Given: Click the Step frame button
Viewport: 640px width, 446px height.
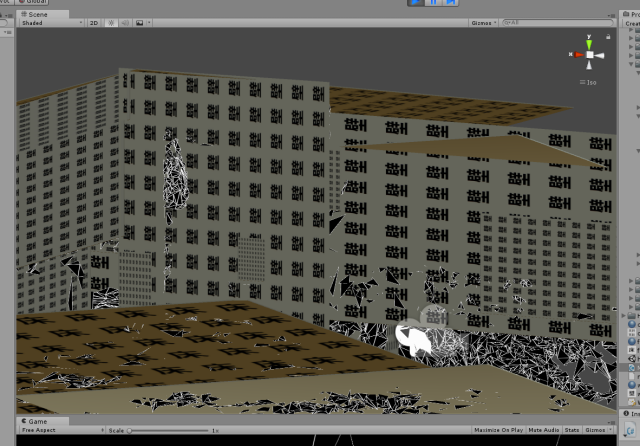Looking at the screenshot, I should tap(450, 2).
